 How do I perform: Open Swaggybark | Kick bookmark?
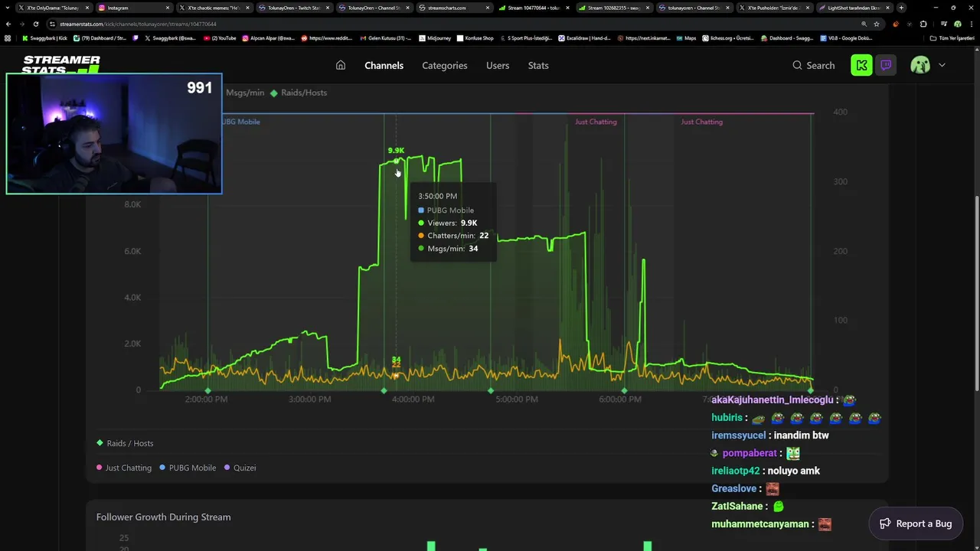[x=45, y=37]
